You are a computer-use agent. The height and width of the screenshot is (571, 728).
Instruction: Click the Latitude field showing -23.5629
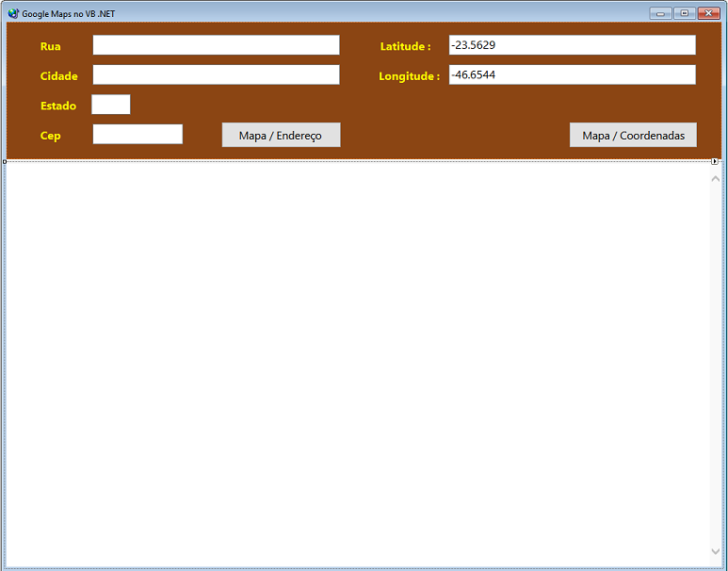[x=572, y=45]
